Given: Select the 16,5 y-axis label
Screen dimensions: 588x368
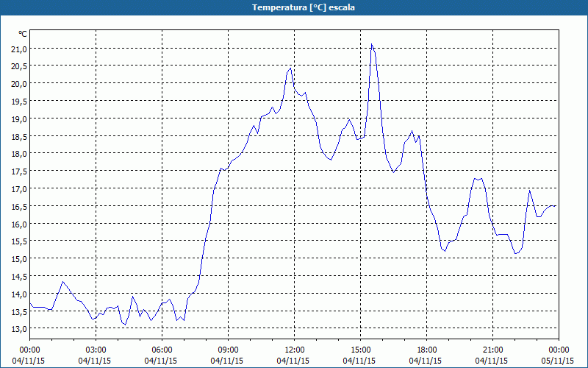Looking at the screenshot, I should pyautogui.click(x=20, y=206).
